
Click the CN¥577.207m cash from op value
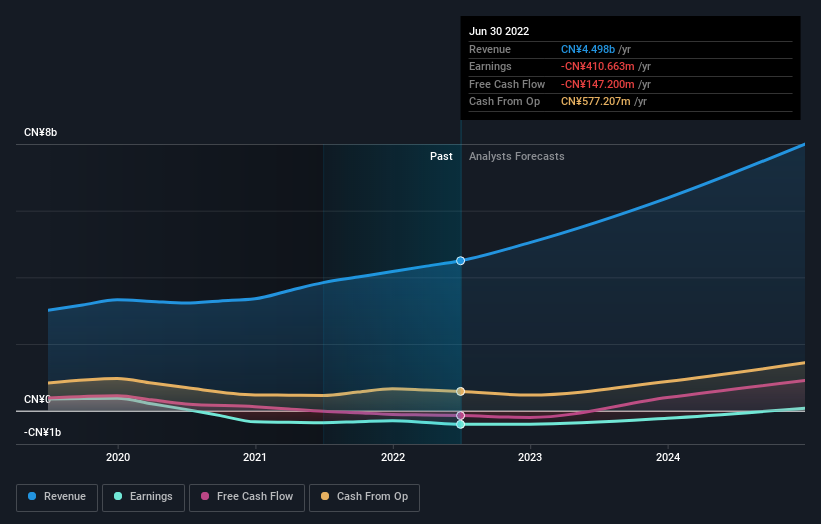point(595,102)
